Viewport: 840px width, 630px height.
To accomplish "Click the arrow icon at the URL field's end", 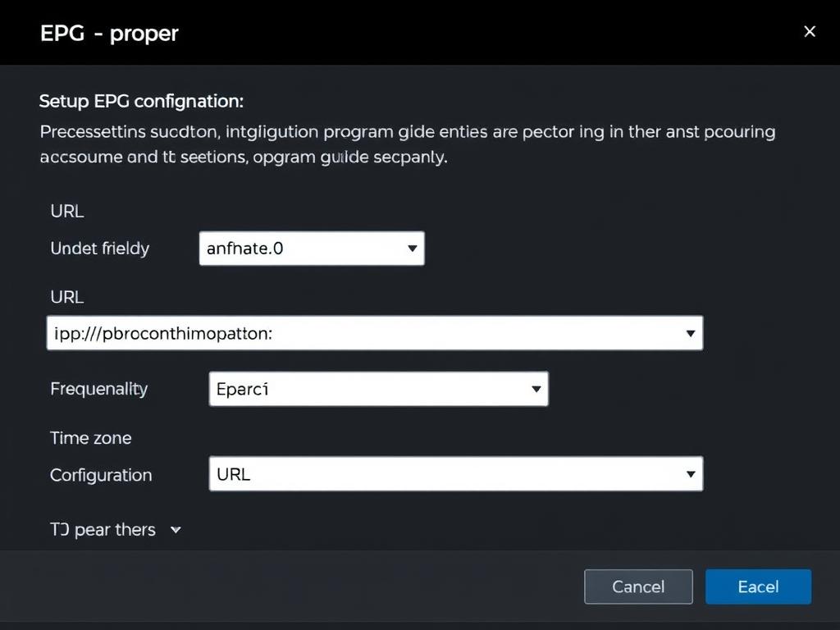I will coord(691,333).
